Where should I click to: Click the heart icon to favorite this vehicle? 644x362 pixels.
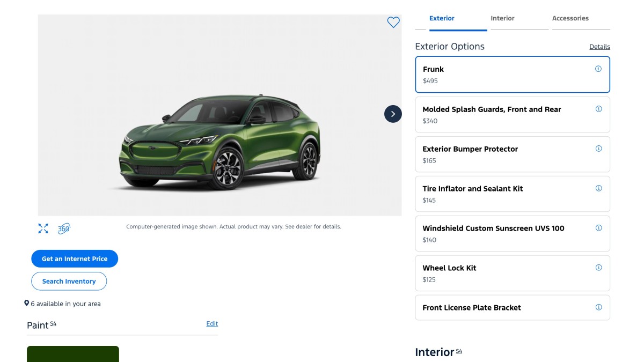393,23
